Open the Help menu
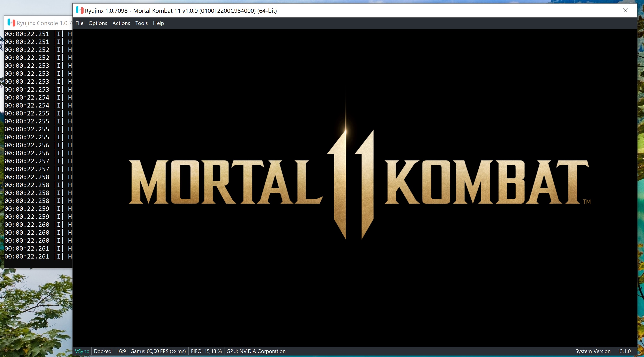This screenshot has height=357, width=644. [158, 23]
